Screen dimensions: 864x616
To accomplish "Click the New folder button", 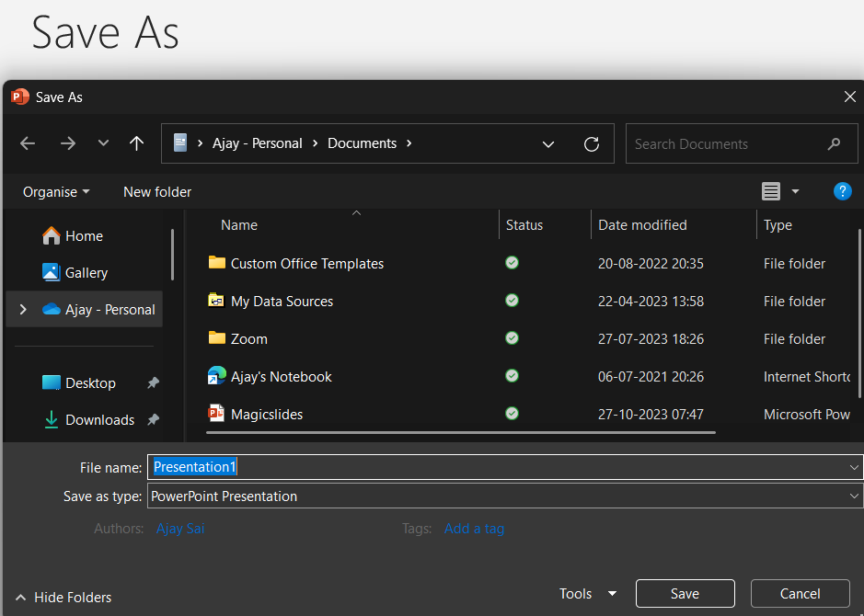I will 157,192.
